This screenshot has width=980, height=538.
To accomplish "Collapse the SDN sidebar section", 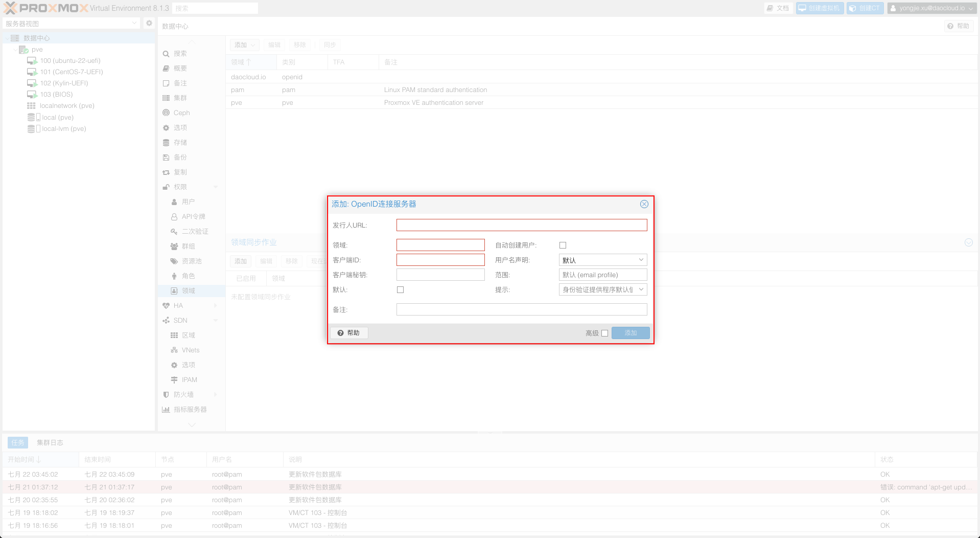I will (x=215, y=320).
